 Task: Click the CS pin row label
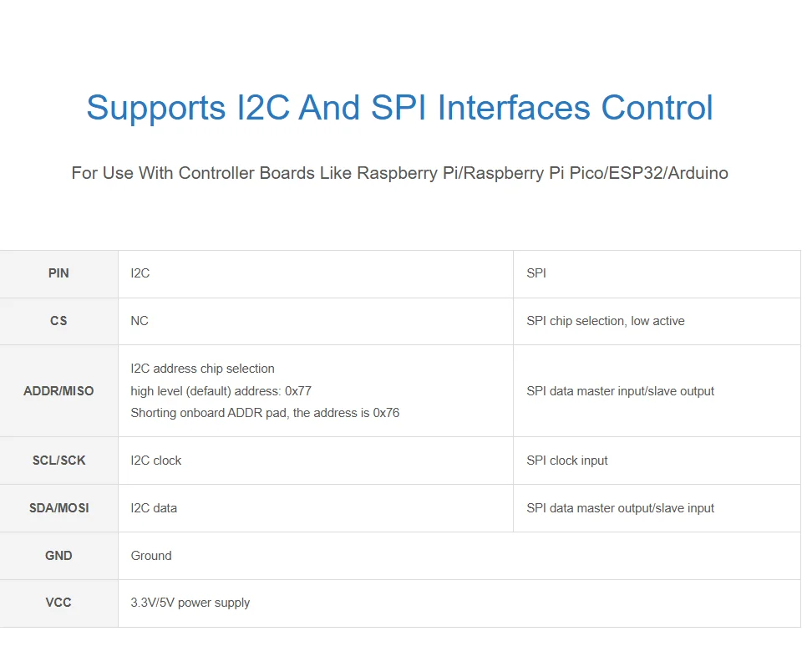[58, 321]
